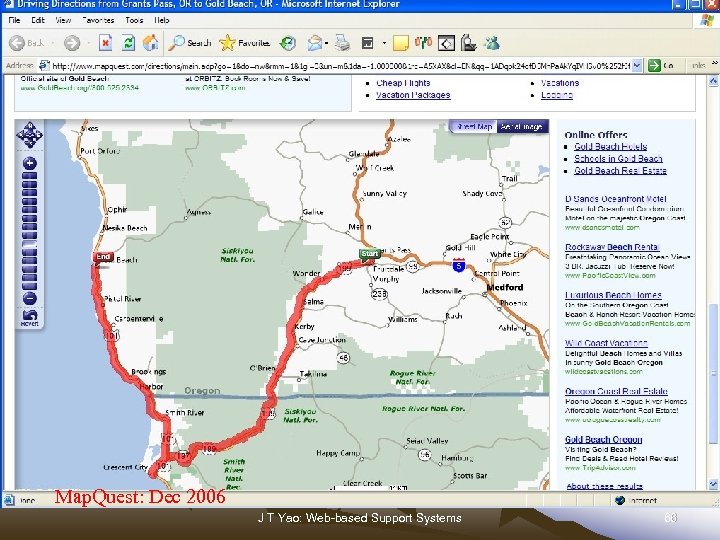The height and width of the screenshot is (540, 720).
Task: Open the Rockaway Beach Rental ad link
Action: point(612,247)
